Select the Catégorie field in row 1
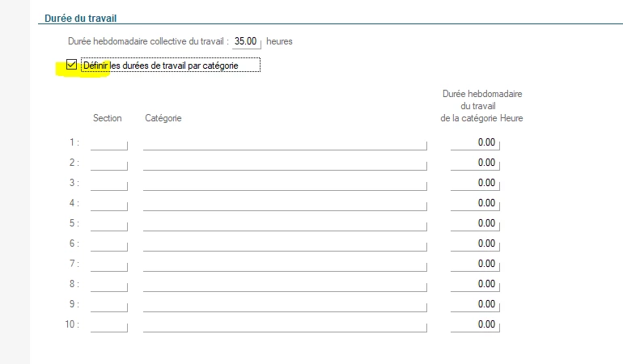The width and height of the screenshot is (623, 364). click(x=285, y=142)
